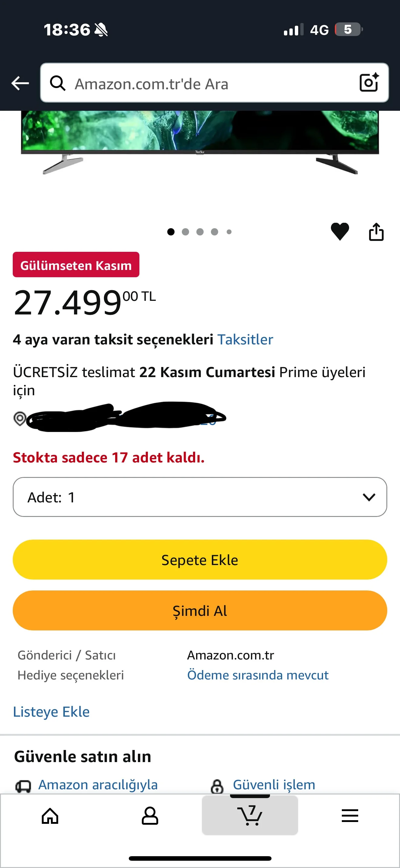Open the hamburger menu icon
Image resolution: width=400 pixels, height=868 pixels.
click(x=350, y=816)
